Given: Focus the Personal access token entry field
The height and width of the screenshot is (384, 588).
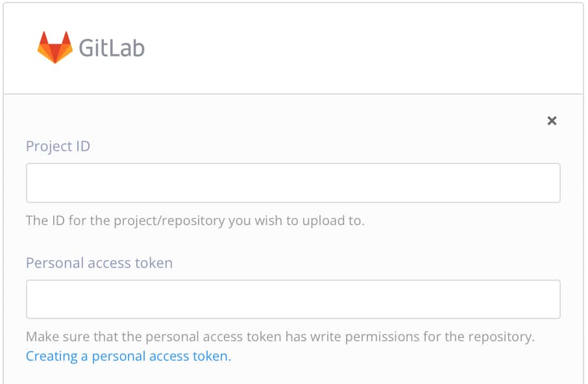Looking at the screenshot, I should click(293, 299).
